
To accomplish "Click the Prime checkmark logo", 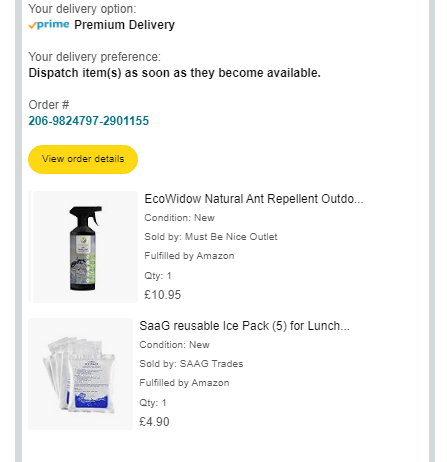I will coord(49,25).
